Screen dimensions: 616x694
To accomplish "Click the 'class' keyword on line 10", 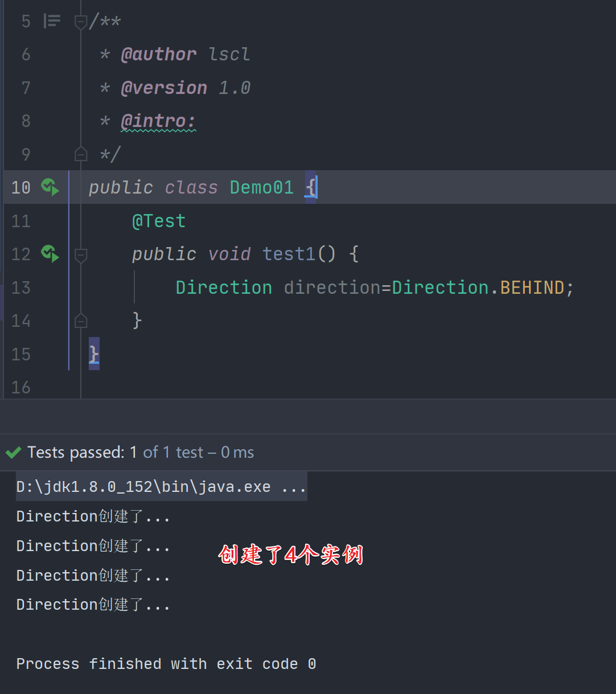I will tap(191, 187).
